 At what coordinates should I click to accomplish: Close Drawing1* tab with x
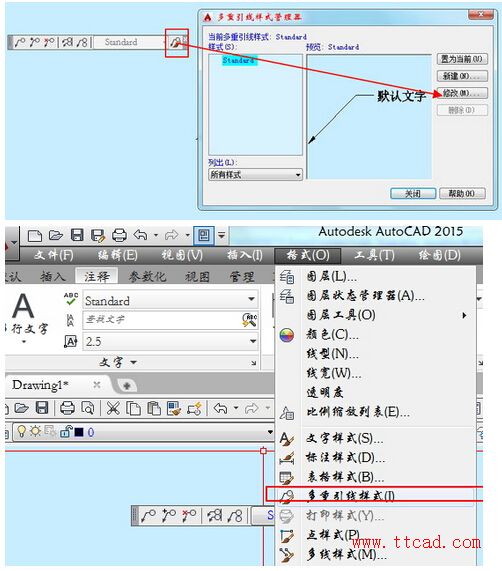point(96,385)
